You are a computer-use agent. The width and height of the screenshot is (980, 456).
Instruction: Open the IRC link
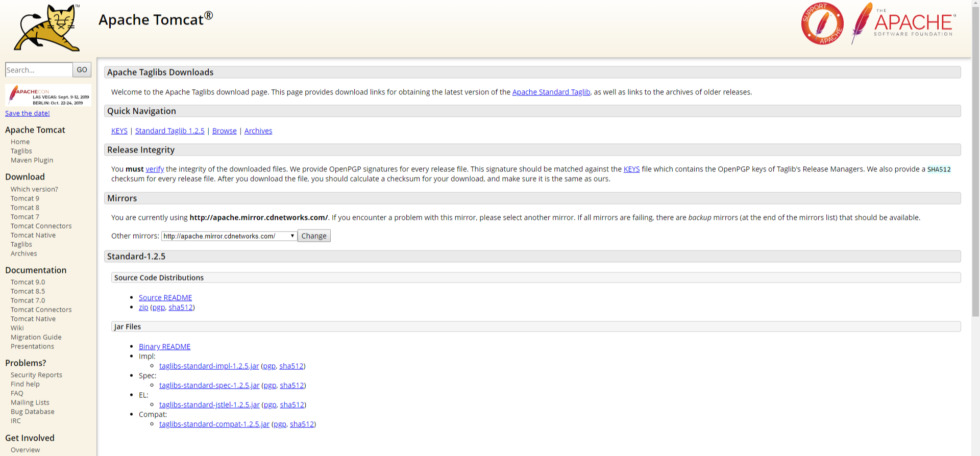point(16,421)
